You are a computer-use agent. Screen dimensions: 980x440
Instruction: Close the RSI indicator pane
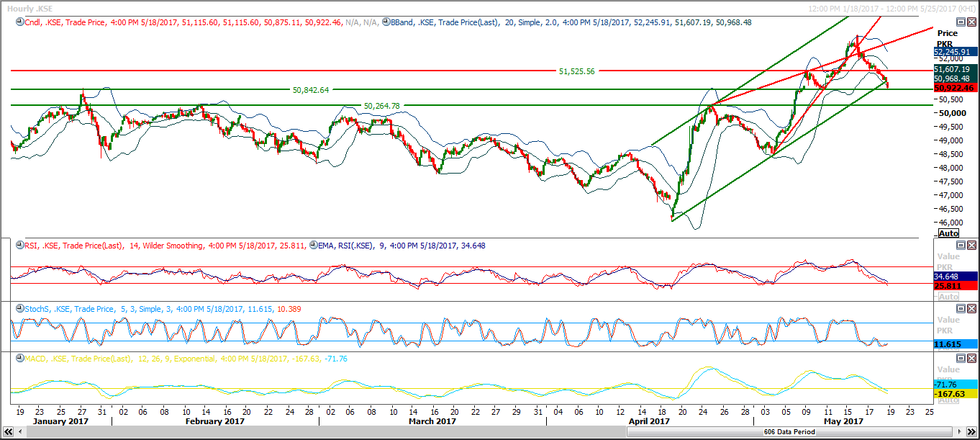971,246
